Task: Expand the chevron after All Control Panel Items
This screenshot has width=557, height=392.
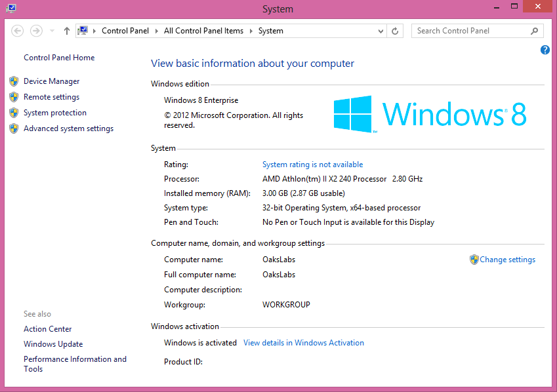Action: pos(251,31)
